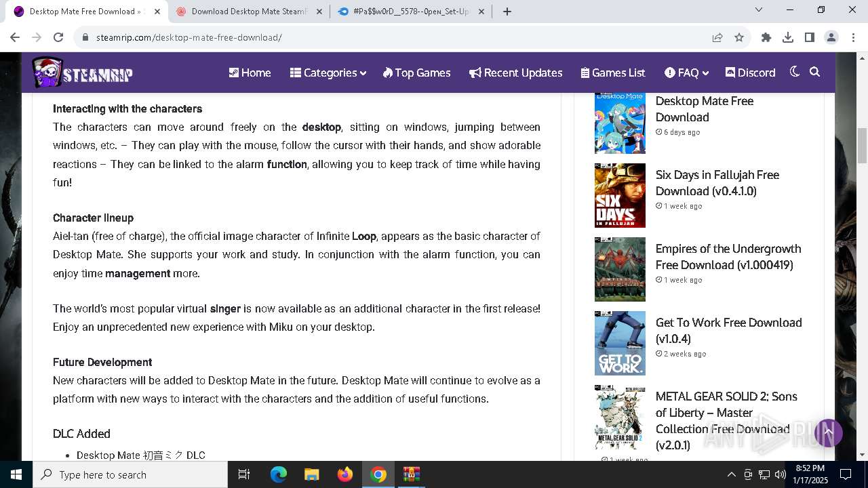
Task: Open the Discord link
Action: click(x=750, y=73)
